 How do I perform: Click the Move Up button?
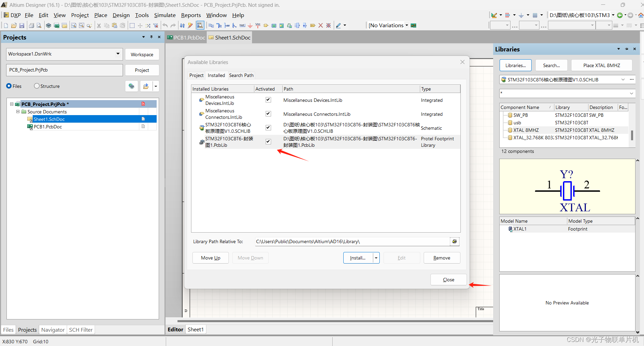tap(210, 258)
